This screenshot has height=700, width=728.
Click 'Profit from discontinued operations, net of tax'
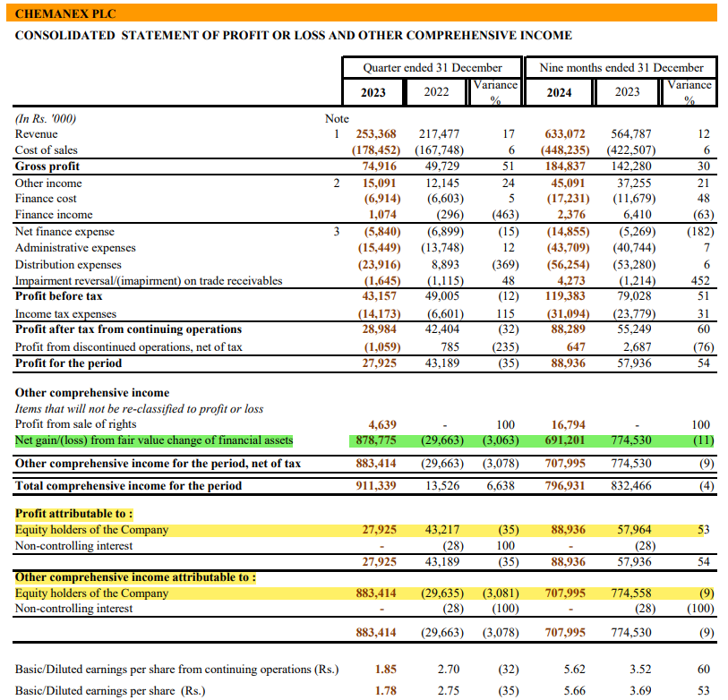click(x=129, y=347)
